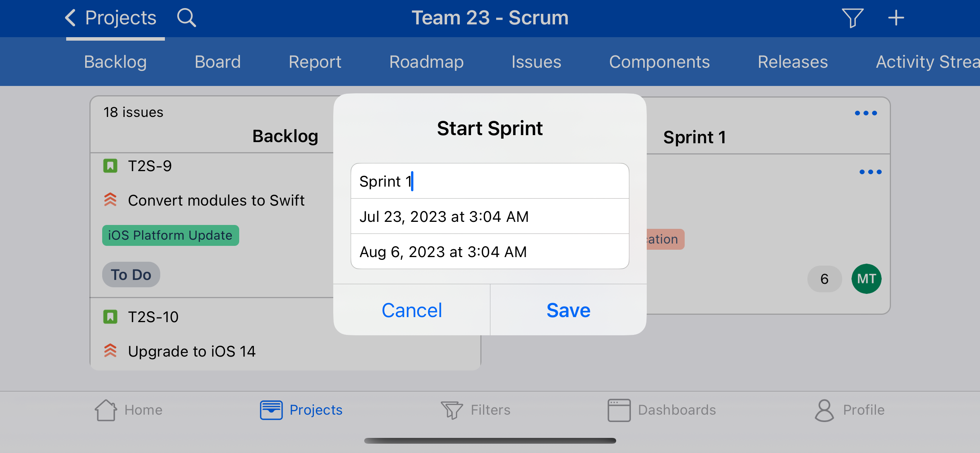Tap the plus icon to add issue
This screenshot has height=453, width=980.
[896, 18]
